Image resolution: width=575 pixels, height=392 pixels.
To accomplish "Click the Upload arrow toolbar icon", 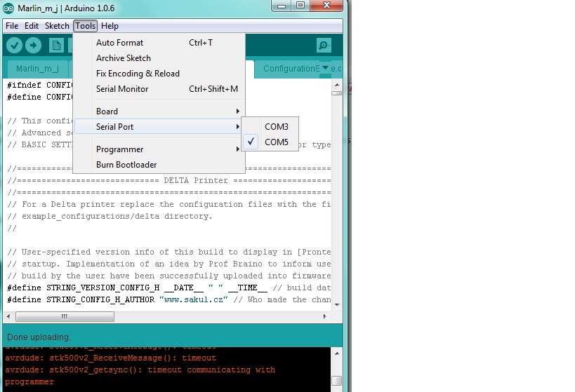I will (33, 46).
